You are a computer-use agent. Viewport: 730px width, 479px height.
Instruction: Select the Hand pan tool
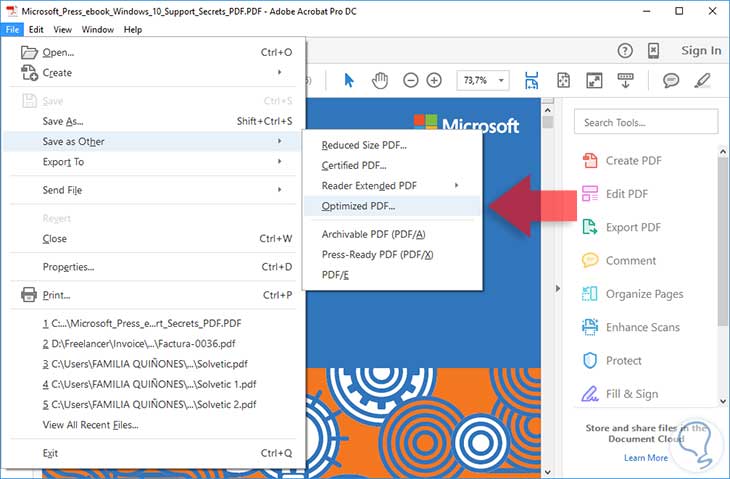(x=380, y=80)
